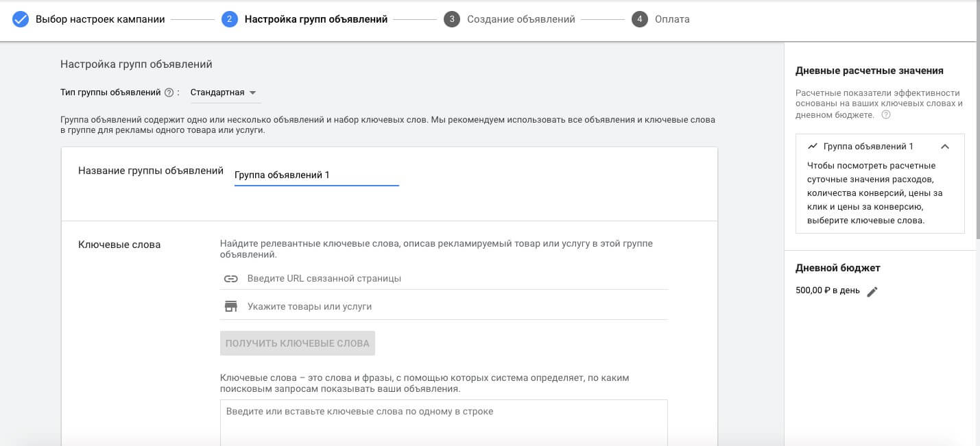Click the store icon beside products field
This screenshot has height=446, width=980.
[x=231, y=306]
